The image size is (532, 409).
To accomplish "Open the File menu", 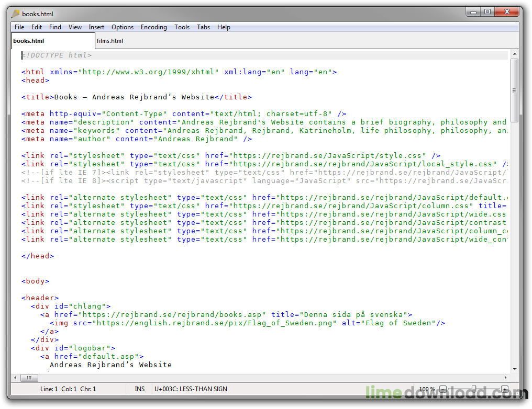I will (x=19, y=27).
